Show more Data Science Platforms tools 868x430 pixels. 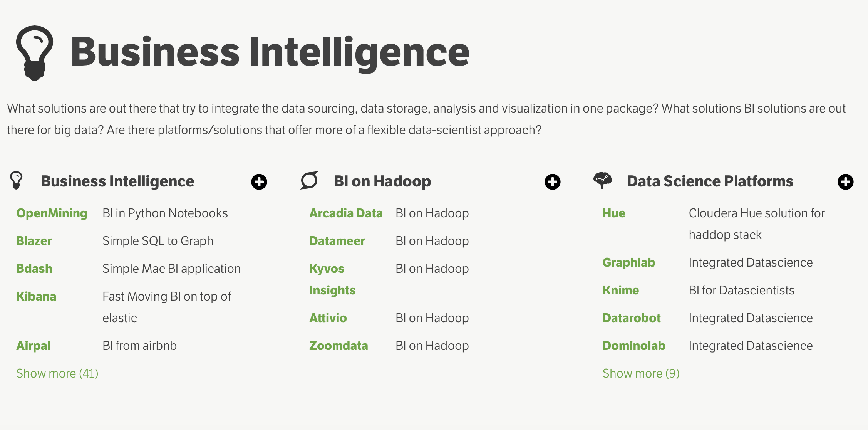coord(641,373)
